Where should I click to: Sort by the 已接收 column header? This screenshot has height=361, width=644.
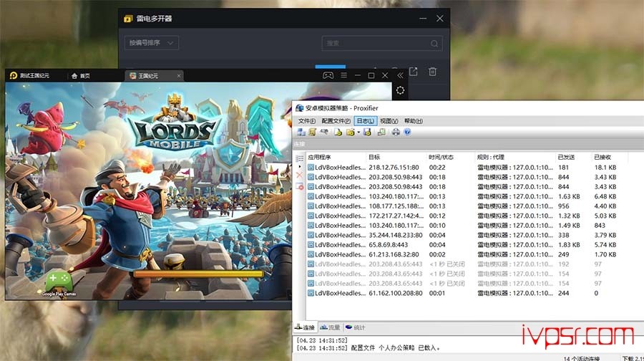[609, 157]
